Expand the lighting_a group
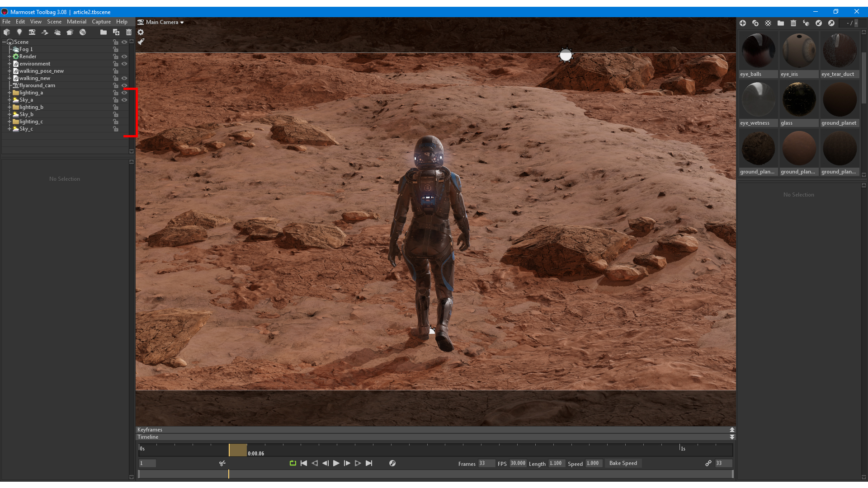The width and height of the screenshot is (868, 488). (x=9, y=93)
